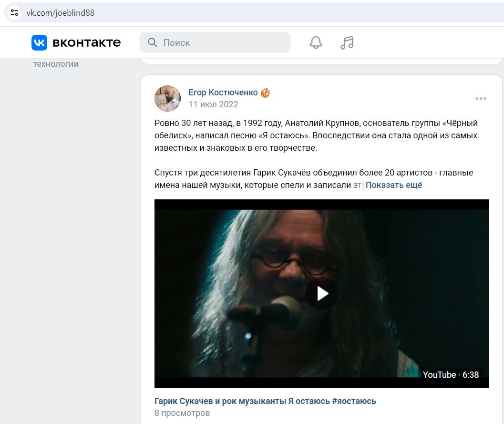504x424 pixels.
Task: Open the notifications bell
Action: 316,42
